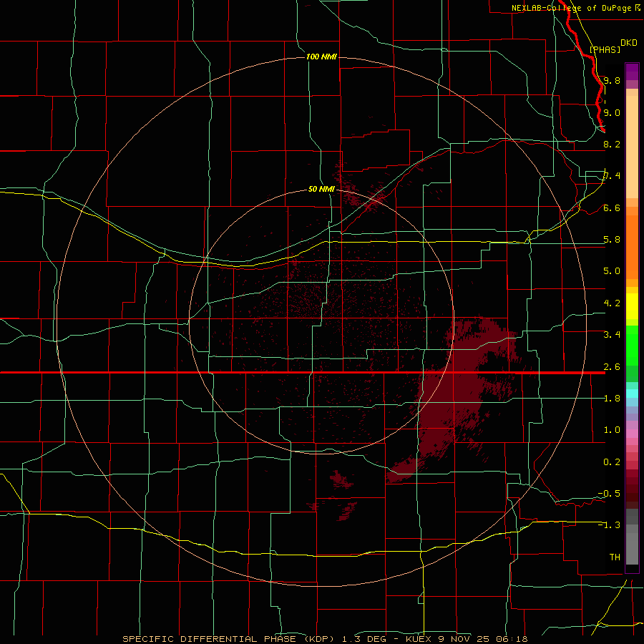The height and width of the screenshot is (644, 644).
Task: Pick the 6.6 scale value
Action: 612,208
